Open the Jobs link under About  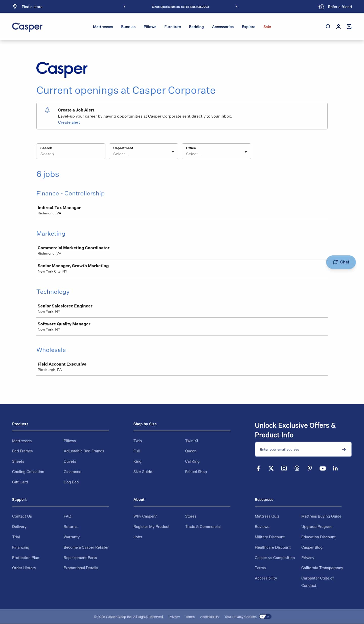click(x=138, y=537)
